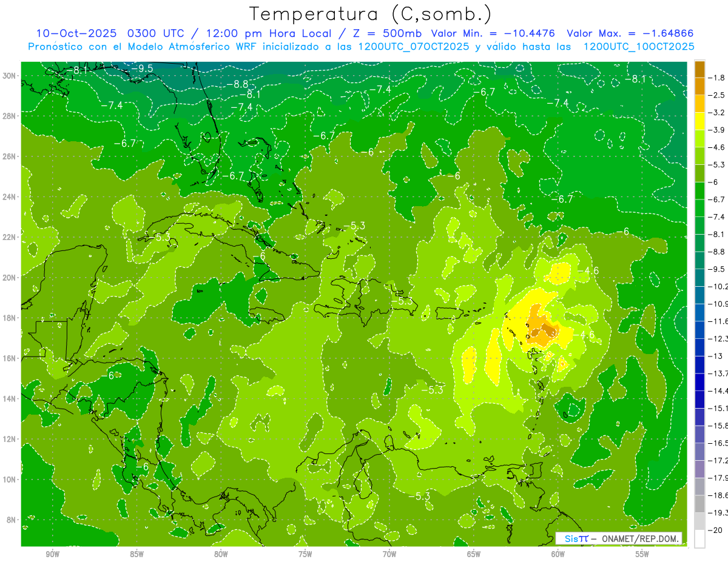Click the "Valor Min. = -10.4476" text

tap(493, 34)
